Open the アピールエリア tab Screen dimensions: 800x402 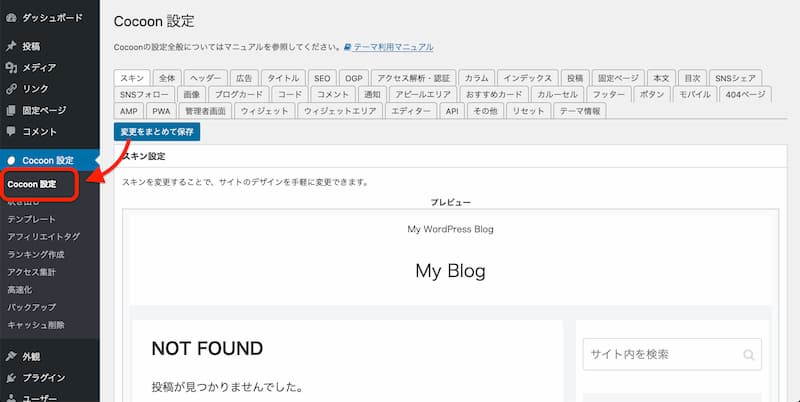click(x=423, y=94)
